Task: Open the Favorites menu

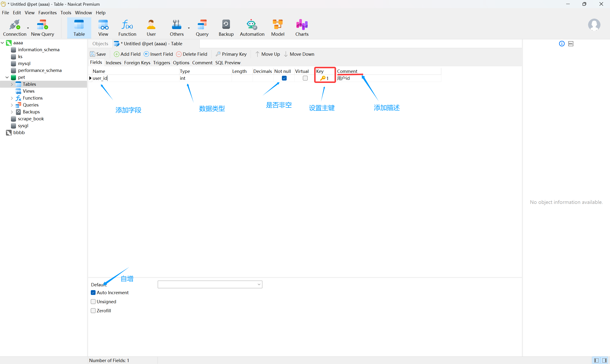Action: tap(47, 13)
